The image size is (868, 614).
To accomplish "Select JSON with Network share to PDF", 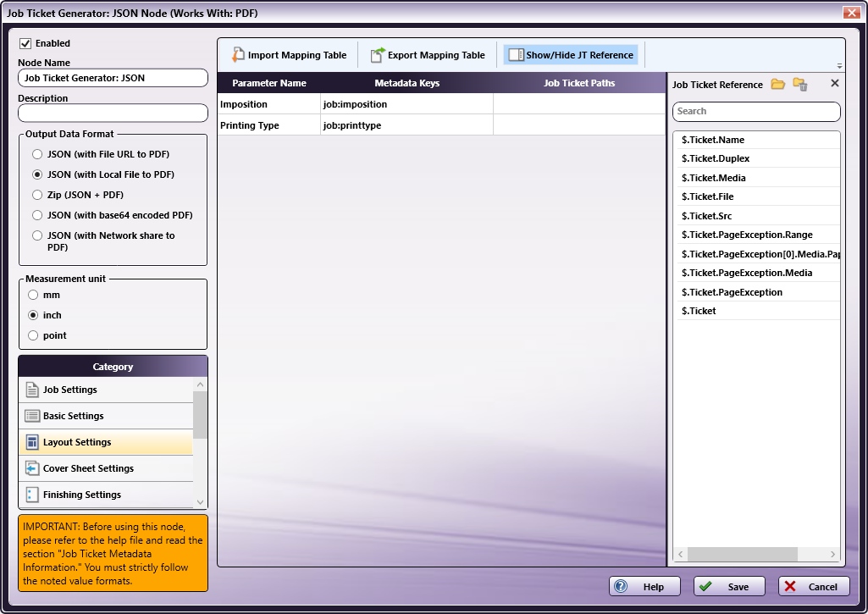I will click(37, 235).
